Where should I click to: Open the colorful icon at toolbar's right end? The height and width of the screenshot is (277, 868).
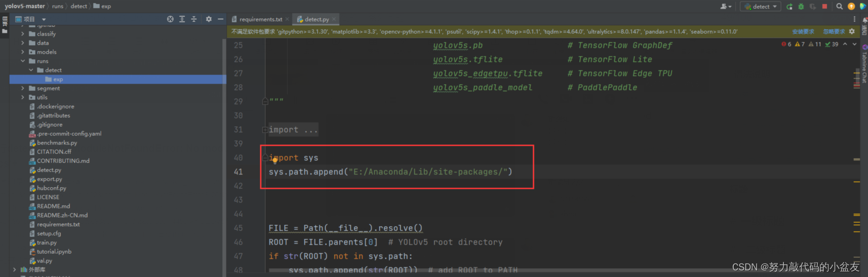coord(863,7)
